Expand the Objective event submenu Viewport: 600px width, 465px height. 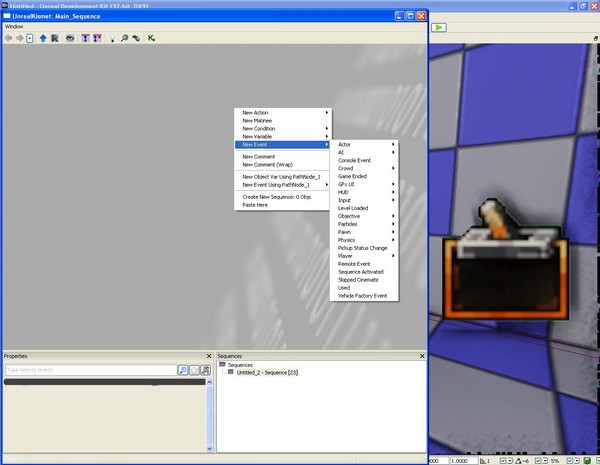tap(364, 216)
